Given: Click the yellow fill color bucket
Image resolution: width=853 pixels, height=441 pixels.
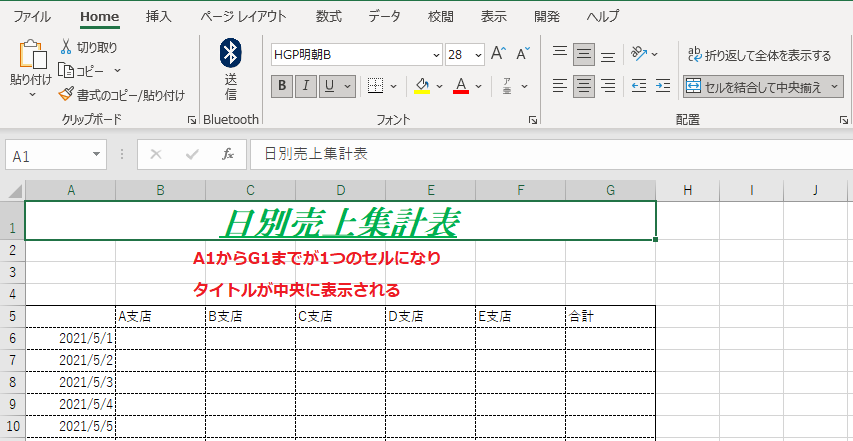Looking at the screenshot, I should pyautogui.click(x=422, y=86).
